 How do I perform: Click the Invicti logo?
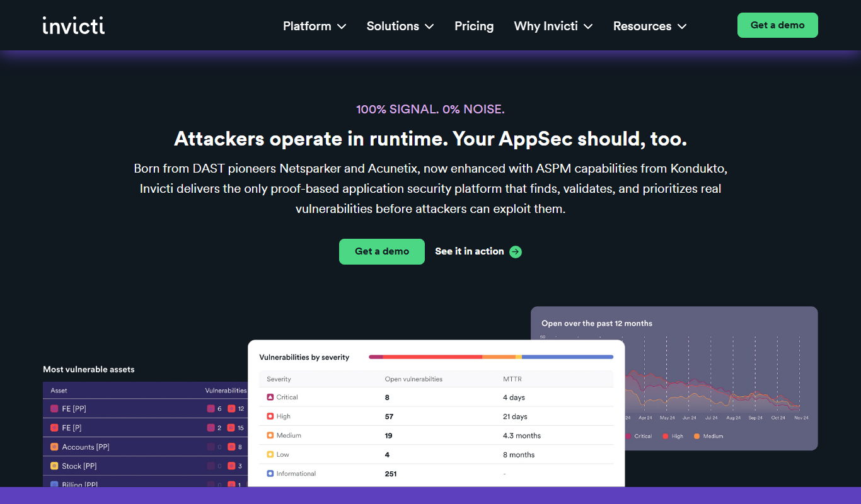click(74, 25)
